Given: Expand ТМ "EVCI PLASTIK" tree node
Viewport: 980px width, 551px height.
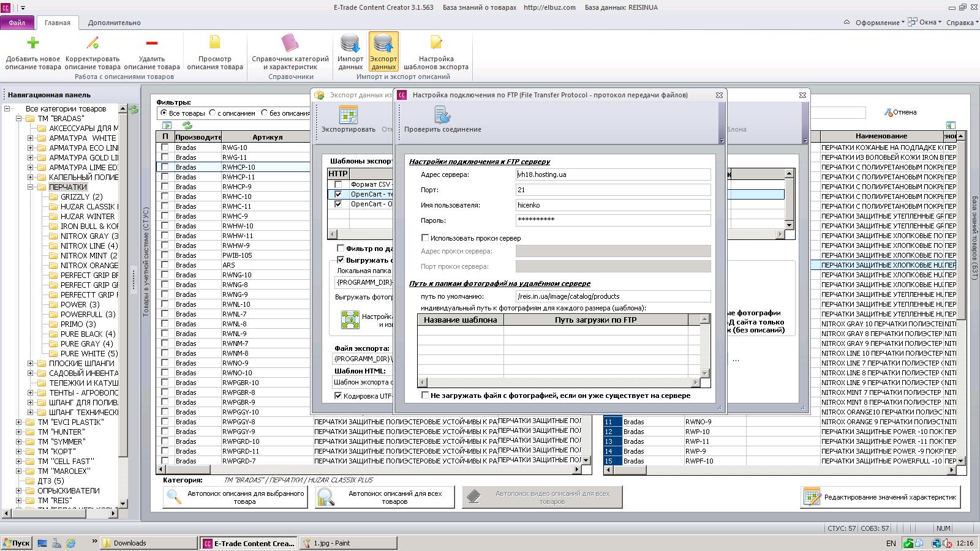Looking at the screenshot, I should (x=18, y=422).
